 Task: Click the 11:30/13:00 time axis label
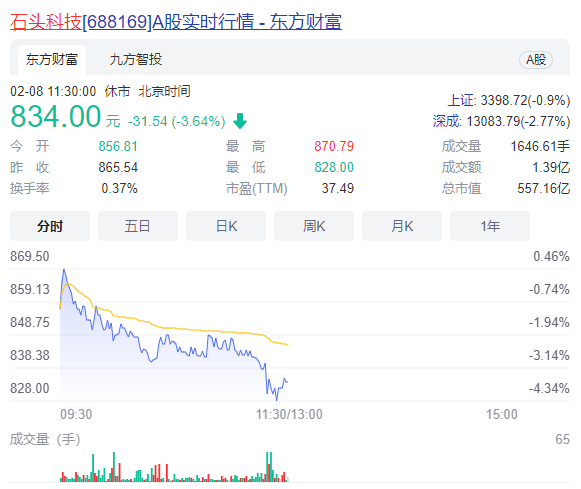point(289,414)
